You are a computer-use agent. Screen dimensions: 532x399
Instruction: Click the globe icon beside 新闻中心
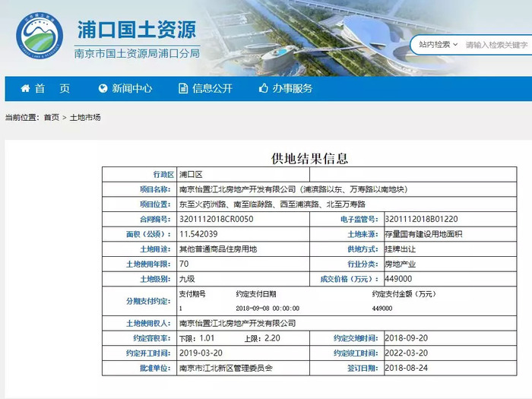[x=103, y=89]
